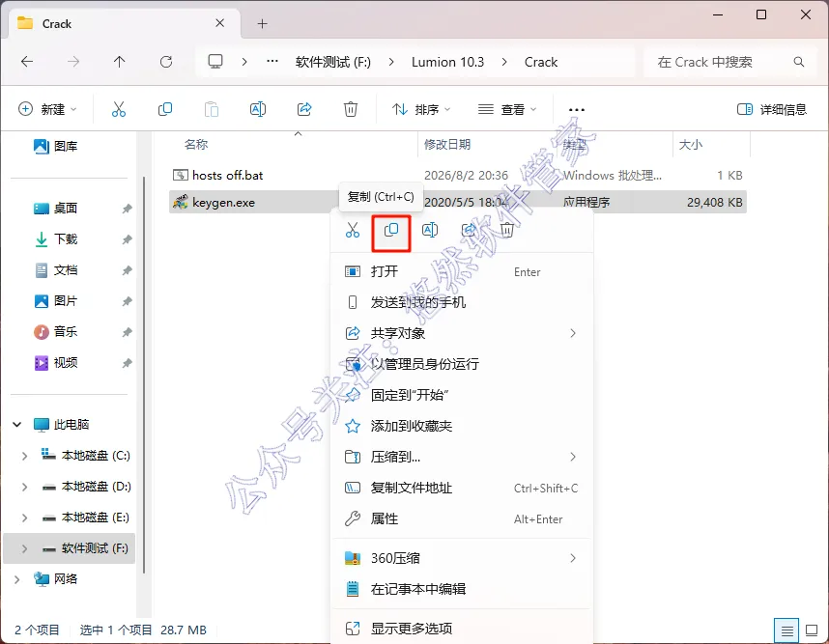This screenshot has height=644, width=829.
Task: Unpin 桌面 via its pin icon
Action: (x=127, y=209)
